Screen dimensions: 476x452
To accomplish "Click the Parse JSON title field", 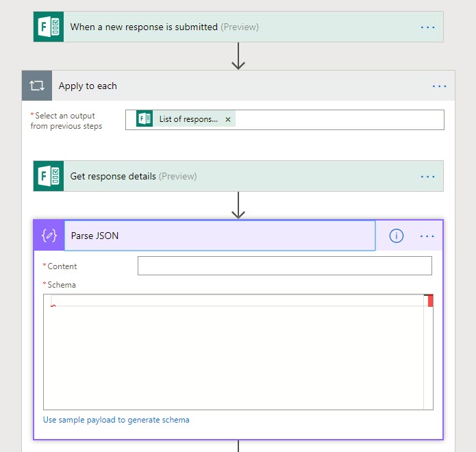I will 219,236.
